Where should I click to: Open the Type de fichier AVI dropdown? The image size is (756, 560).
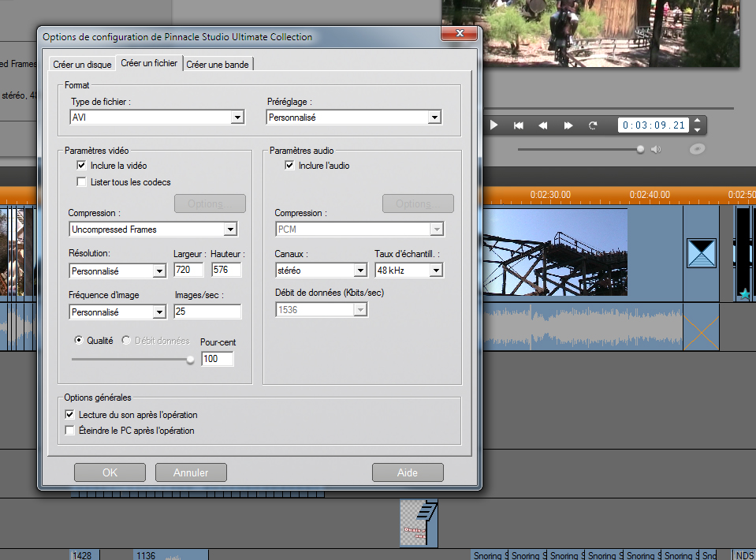[x=237, y=118]
